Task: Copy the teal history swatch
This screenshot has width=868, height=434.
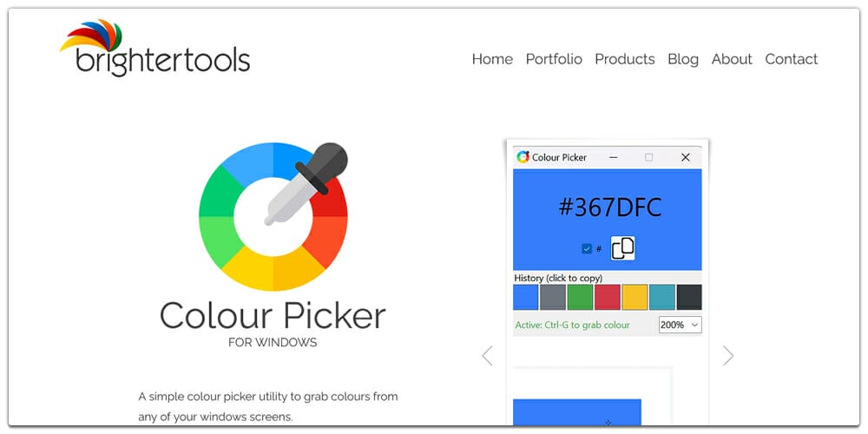Action: click(x=662, y=297)
